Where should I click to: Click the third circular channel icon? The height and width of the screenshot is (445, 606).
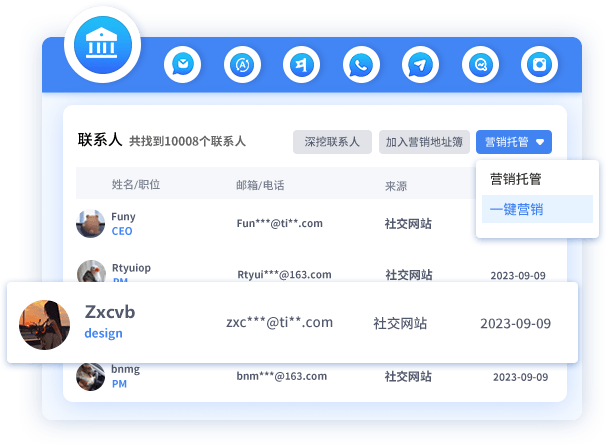tap(301, 66)
